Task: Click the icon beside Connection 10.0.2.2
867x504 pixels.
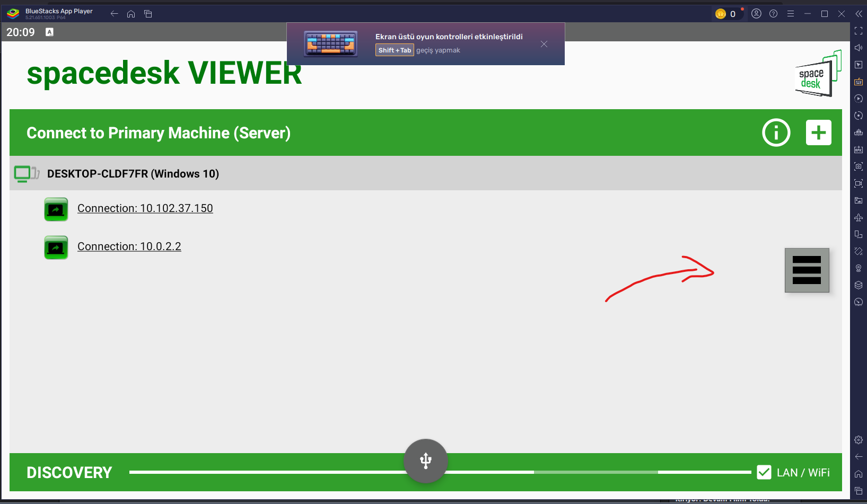Action: tap(56, 247)
